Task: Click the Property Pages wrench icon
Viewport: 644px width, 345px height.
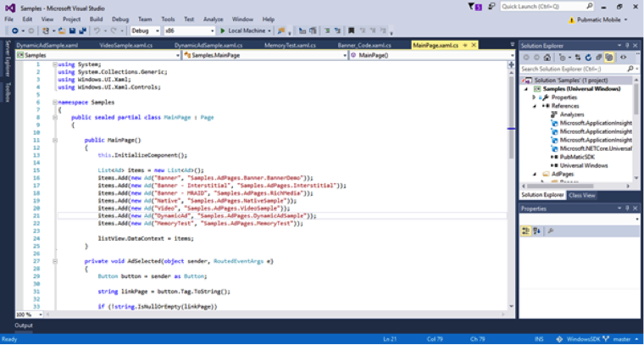Action: [x=551, y=231]
